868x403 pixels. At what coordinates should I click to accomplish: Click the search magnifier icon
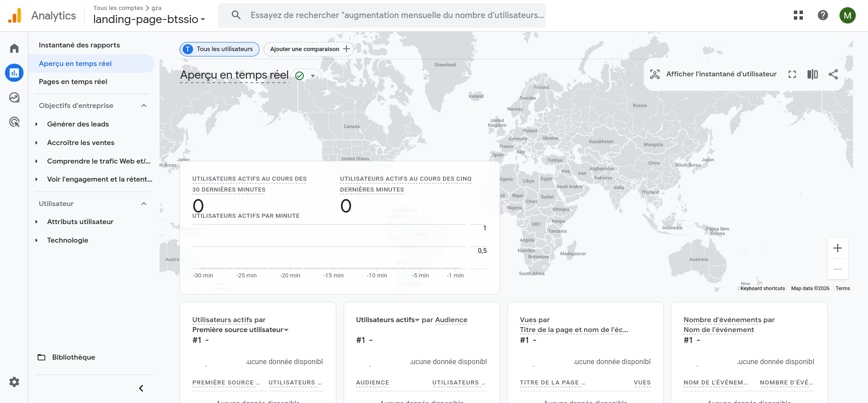click(x=236, y=15)
